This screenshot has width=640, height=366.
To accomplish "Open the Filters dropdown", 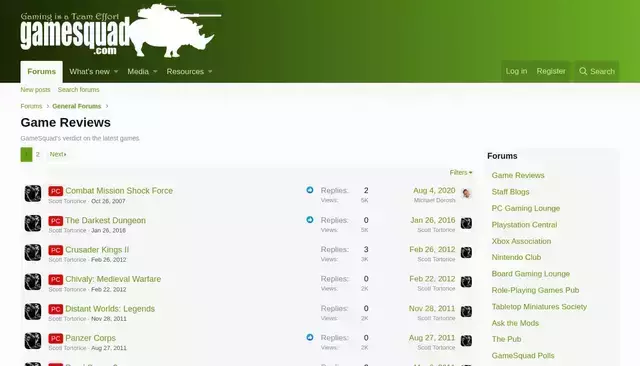I will [461, 173].
